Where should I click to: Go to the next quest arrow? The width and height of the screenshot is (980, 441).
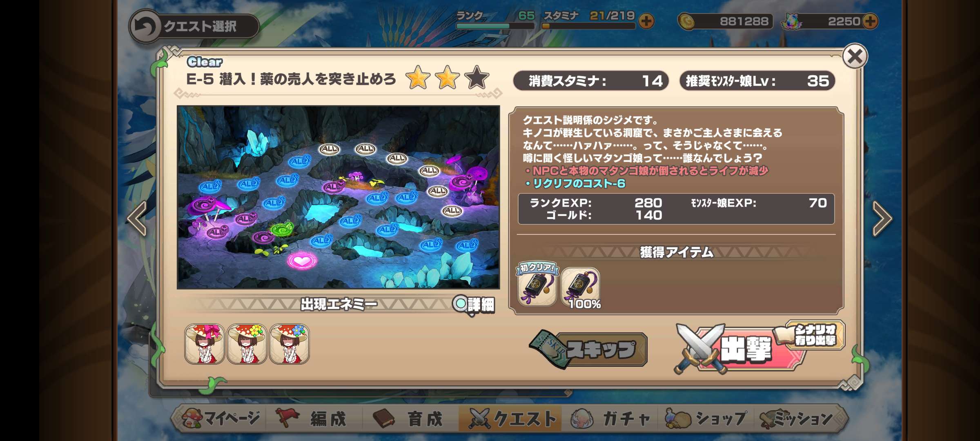[882, 218]
